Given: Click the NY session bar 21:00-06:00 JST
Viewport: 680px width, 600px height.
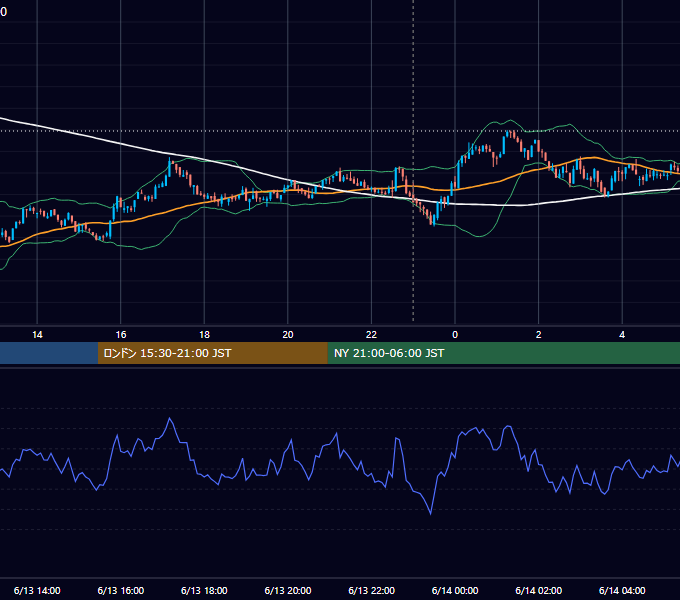Looking at the screenshot, I should pos(503,353).
